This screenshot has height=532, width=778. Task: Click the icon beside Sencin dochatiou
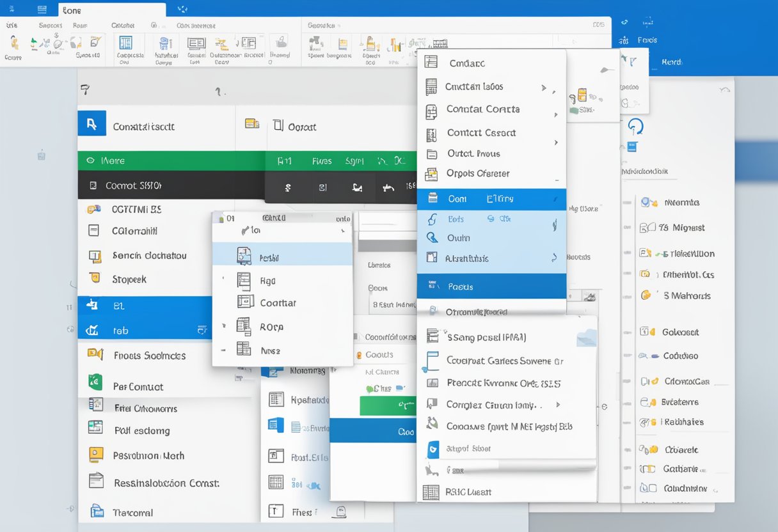tap(95, 256)
